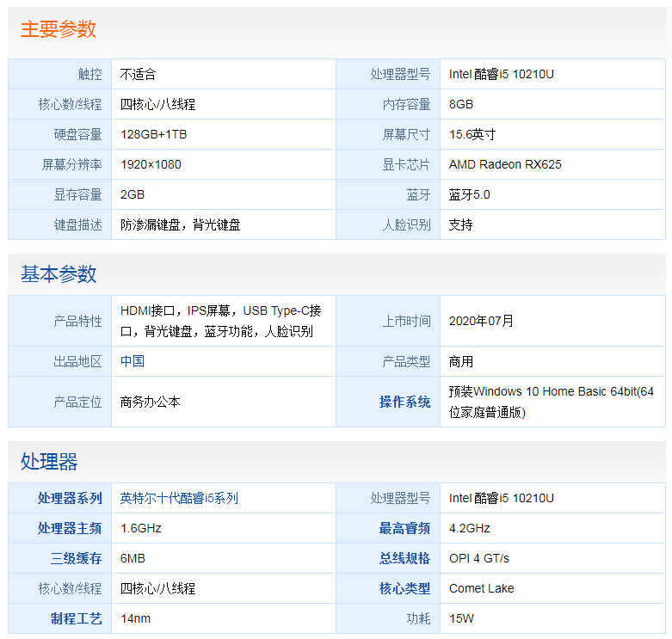Open the 中国 link under 出品地区
The height and width of the screenshot is (639, 672).
(132, 361)
